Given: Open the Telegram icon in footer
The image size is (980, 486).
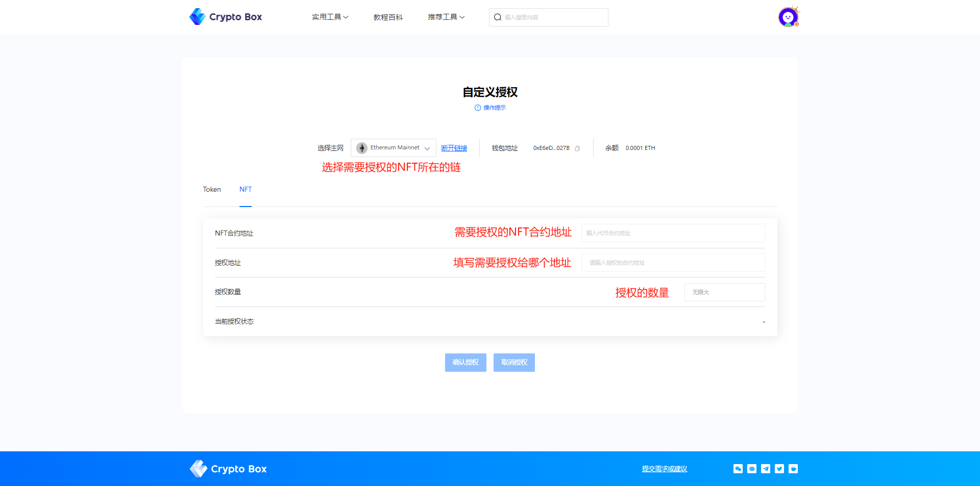Looking at the screenshot, I should point(766,469).
